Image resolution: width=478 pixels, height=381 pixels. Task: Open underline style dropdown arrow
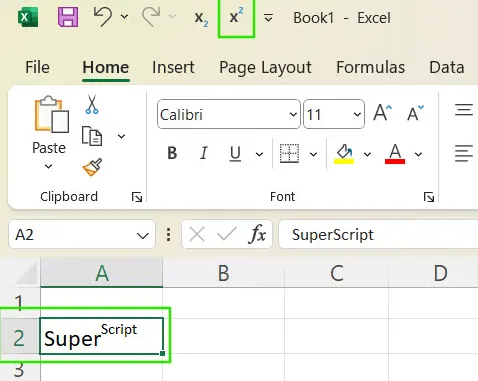click(259, 154)
